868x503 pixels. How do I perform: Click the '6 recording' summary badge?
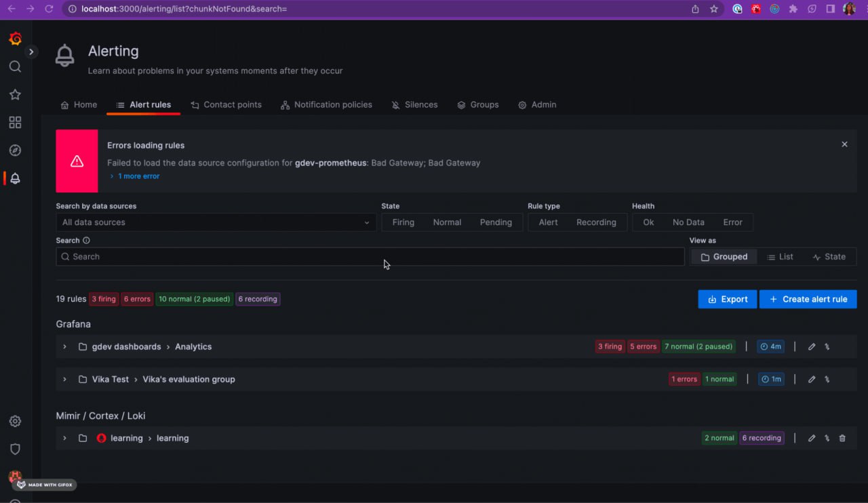(258, 299)
